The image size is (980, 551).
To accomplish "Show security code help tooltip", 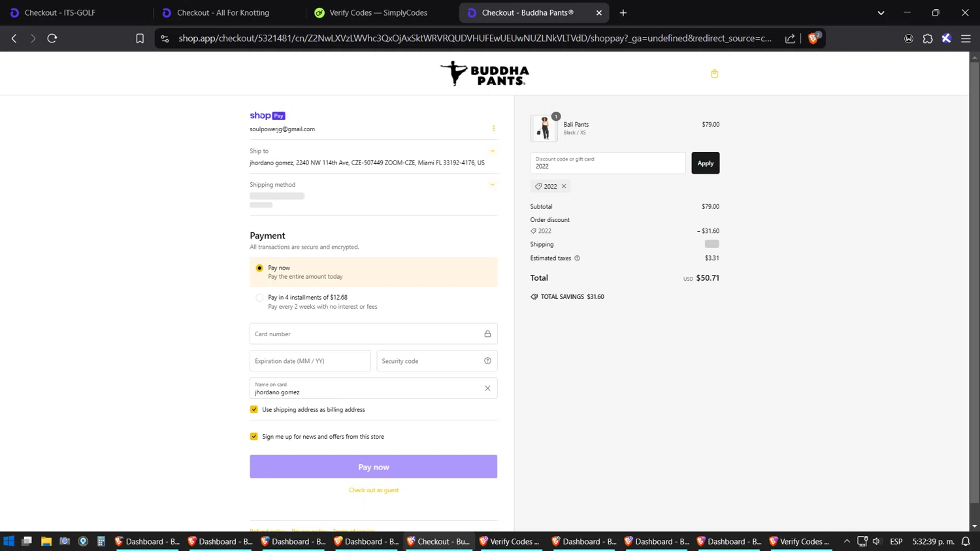I will [487, 361].
